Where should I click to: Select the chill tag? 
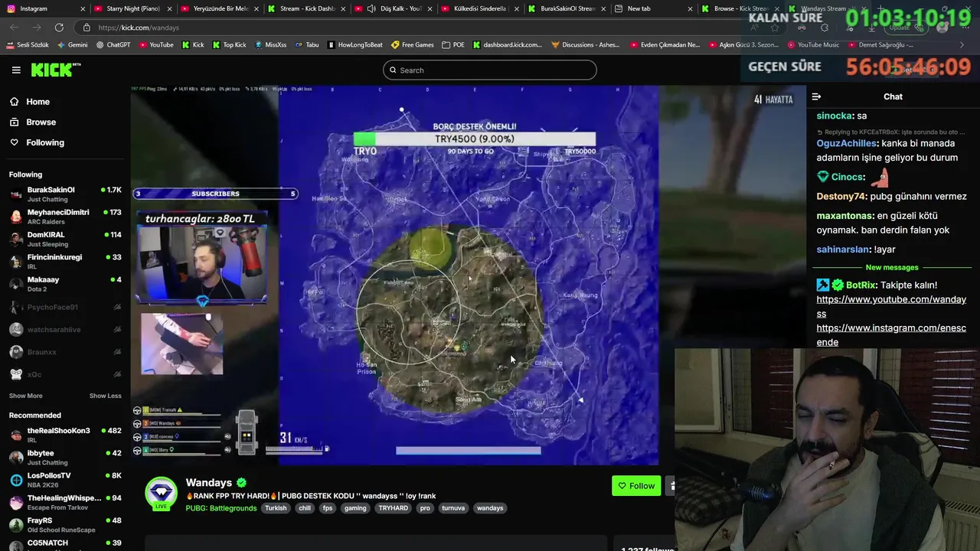coord(305,508)
